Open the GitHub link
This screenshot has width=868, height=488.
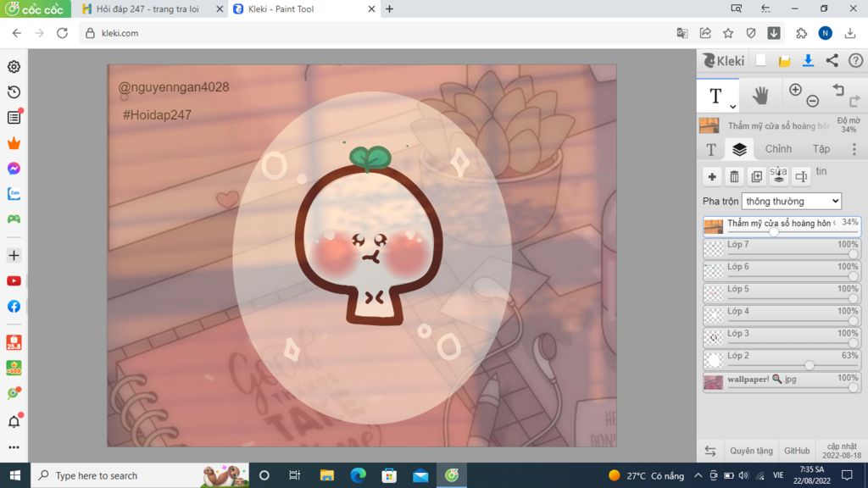pyautogui.click(x=797, y=451)
